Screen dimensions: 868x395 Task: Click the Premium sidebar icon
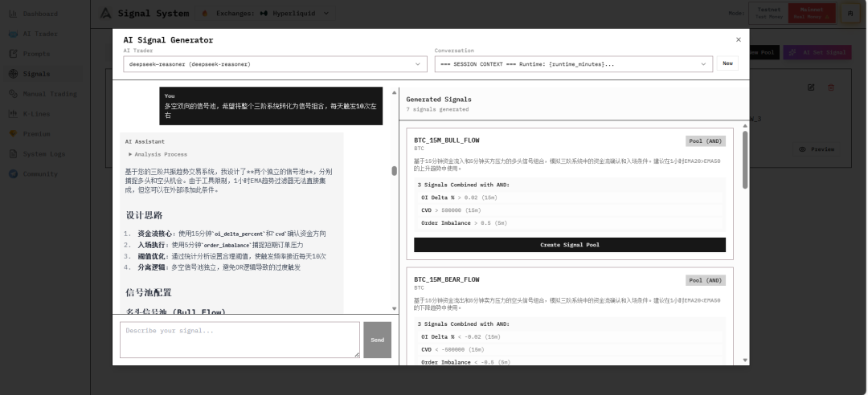[14, 133]
